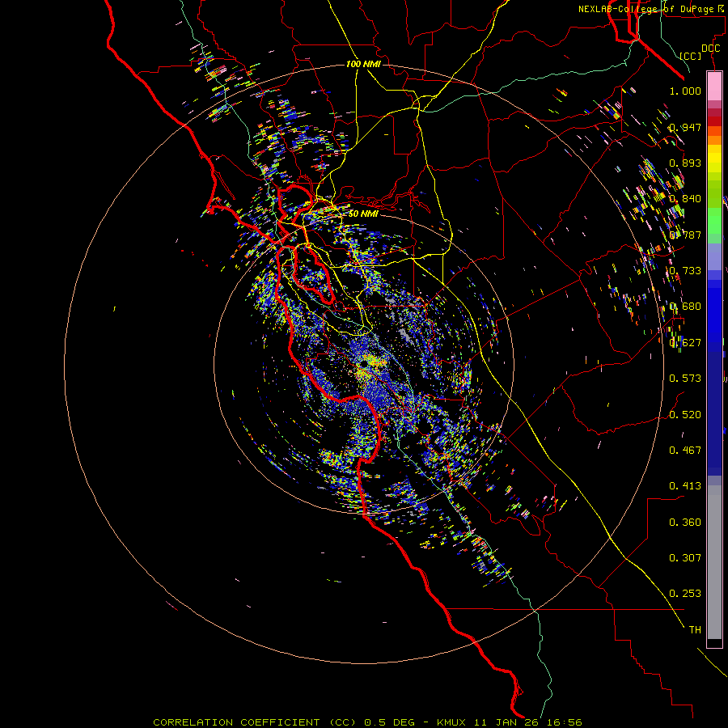Click the 0.840 legend value
This screenshot has width=728, height=728.
click(685, 199)
